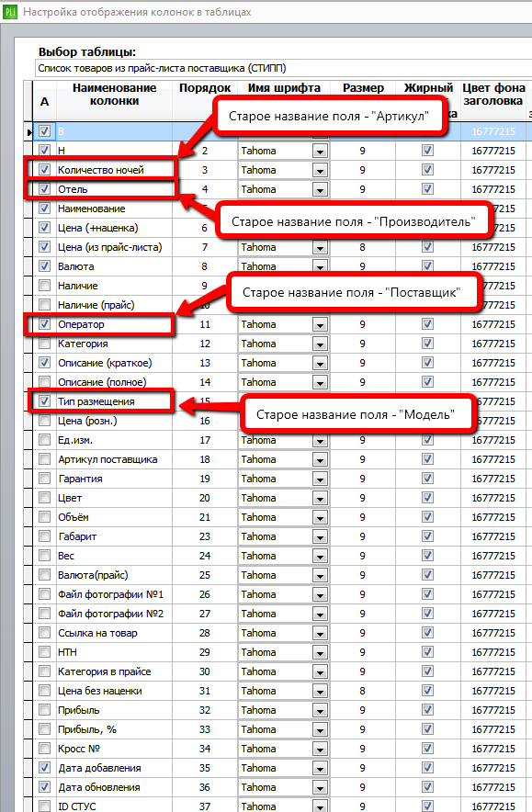
Task: Uncheck the visibility checkbox for Количество ночей
Action: tap(44, 170)
